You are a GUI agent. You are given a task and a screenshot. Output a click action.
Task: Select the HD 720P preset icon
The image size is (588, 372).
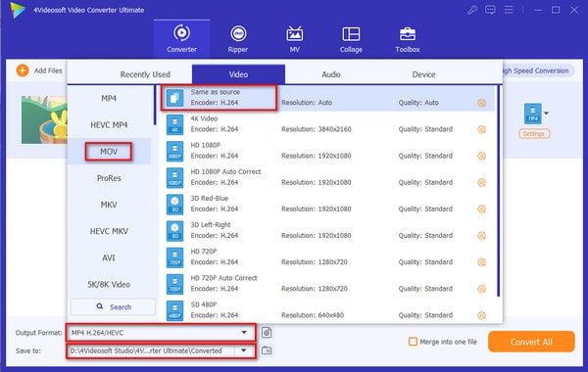click(x=174, y=257)
